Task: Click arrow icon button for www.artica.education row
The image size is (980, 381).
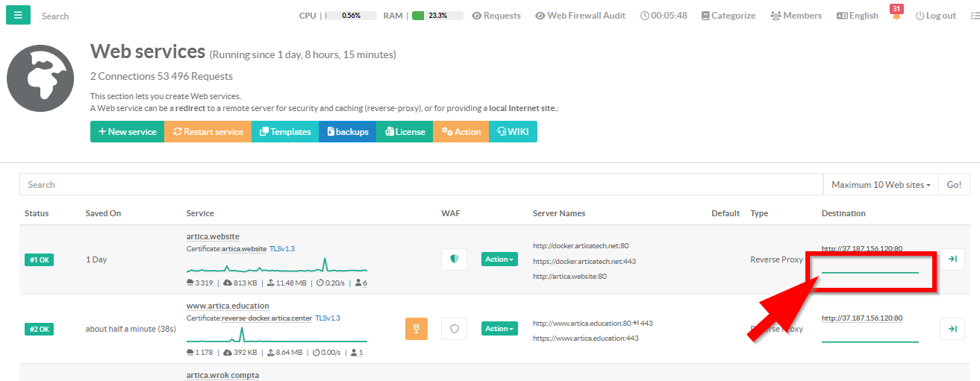Action: [x=952, y=329]
